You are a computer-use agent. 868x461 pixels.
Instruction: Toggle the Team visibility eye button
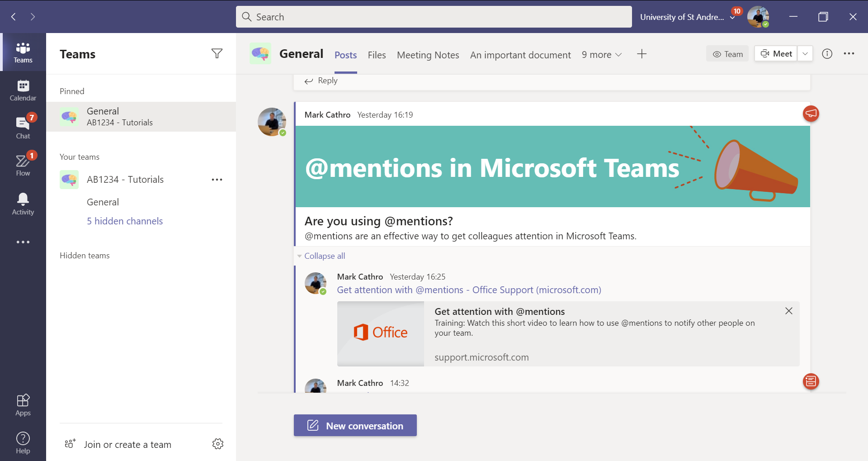point(727,54)
